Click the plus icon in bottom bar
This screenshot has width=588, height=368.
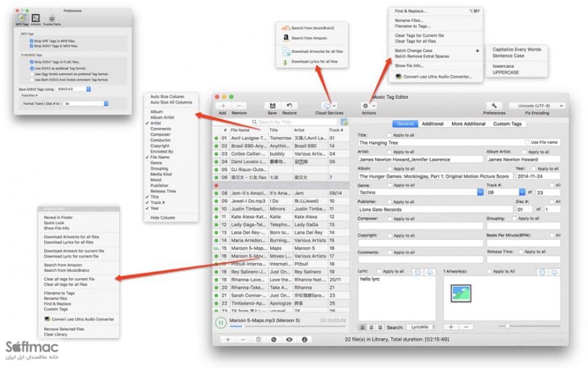click(x=227, y=339)
